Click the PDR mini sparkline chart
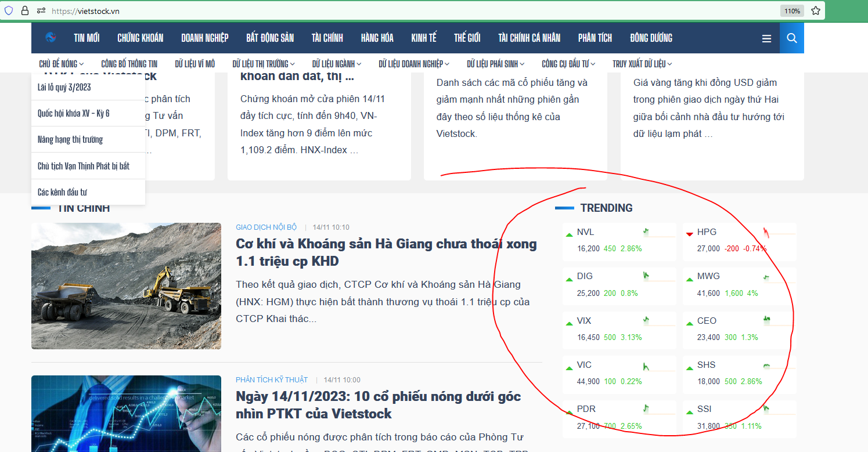The height and width of the screenshot is (452, 868). pyautogui.click(x=659, y=410)
